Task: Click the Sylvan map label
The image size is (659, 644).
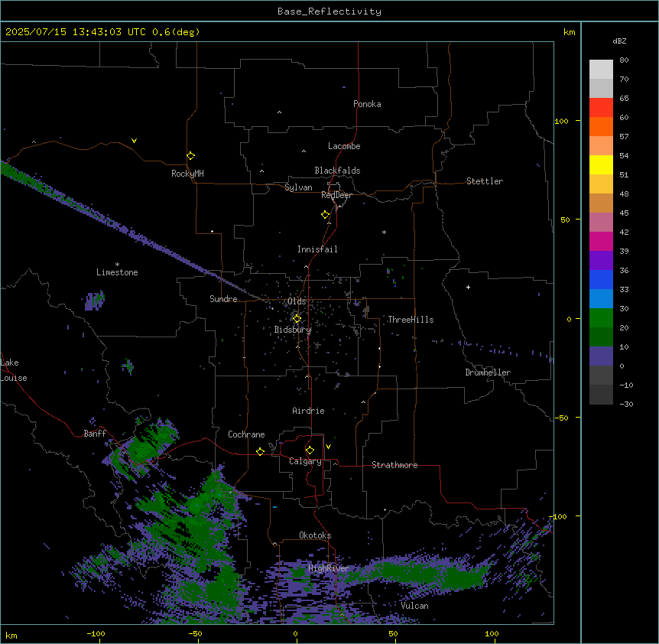Action: 298,187
